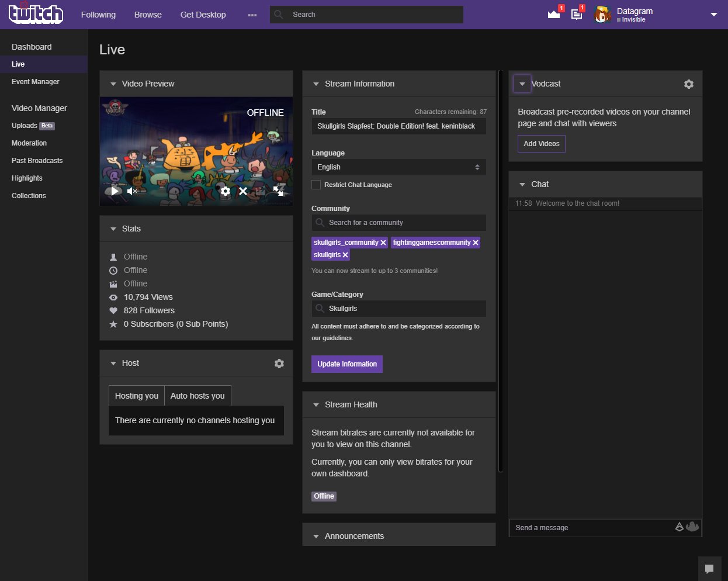Screen dimensions: 728x581
Task: Switch to the Auto hosts you tab
Action: click(197, 396)
